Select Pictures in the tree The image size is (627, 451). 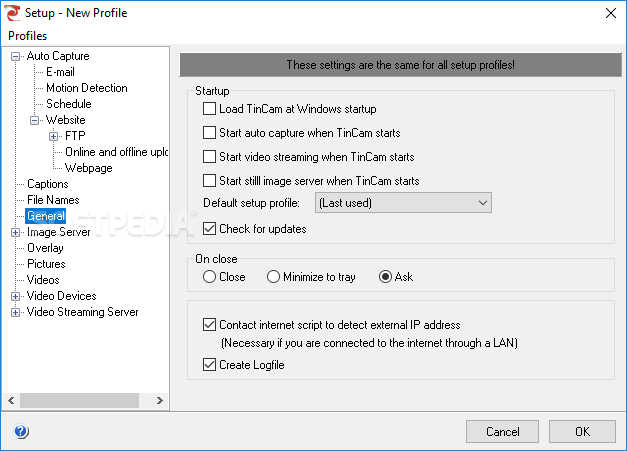pyautogui.click(x=46, y=264)
